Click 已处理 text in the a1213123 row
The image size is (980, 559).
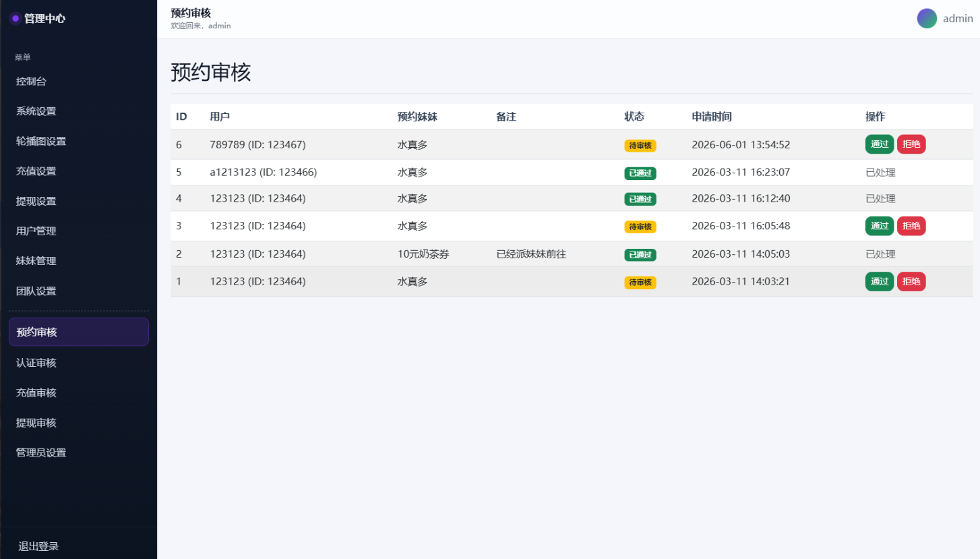(x=880, y=172)
